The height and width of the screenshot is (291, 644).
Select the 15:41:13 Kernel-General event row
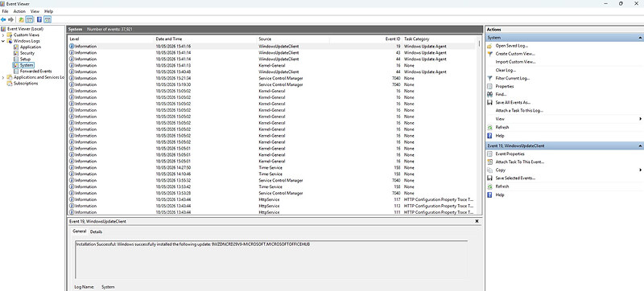[272, 66]
